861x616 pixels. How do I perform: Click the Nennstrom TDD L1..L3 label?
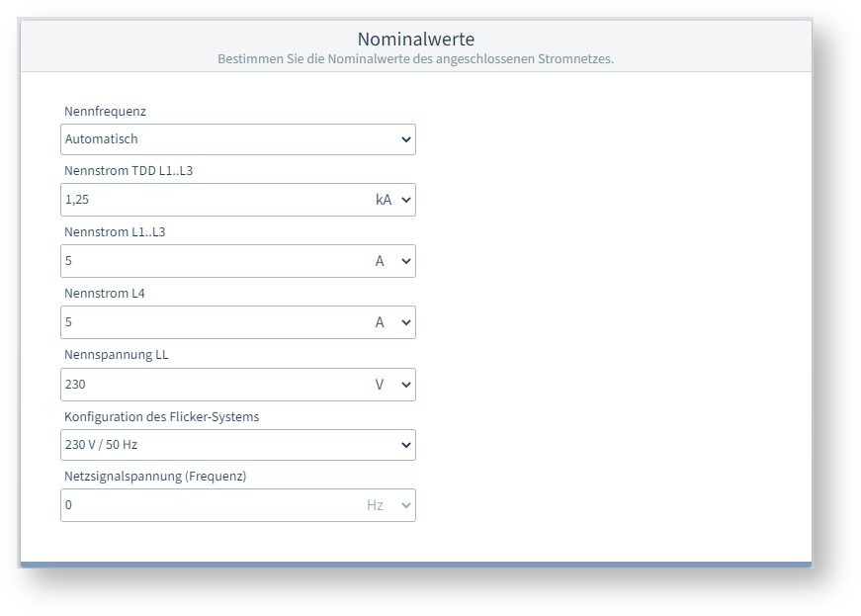[x=128, y=170]
